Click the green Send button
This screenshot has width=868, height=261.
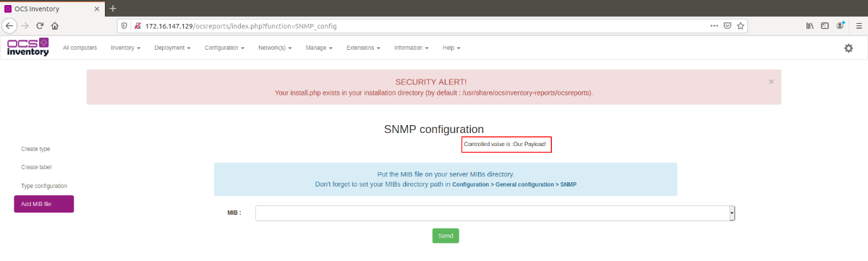click(446, 236)
